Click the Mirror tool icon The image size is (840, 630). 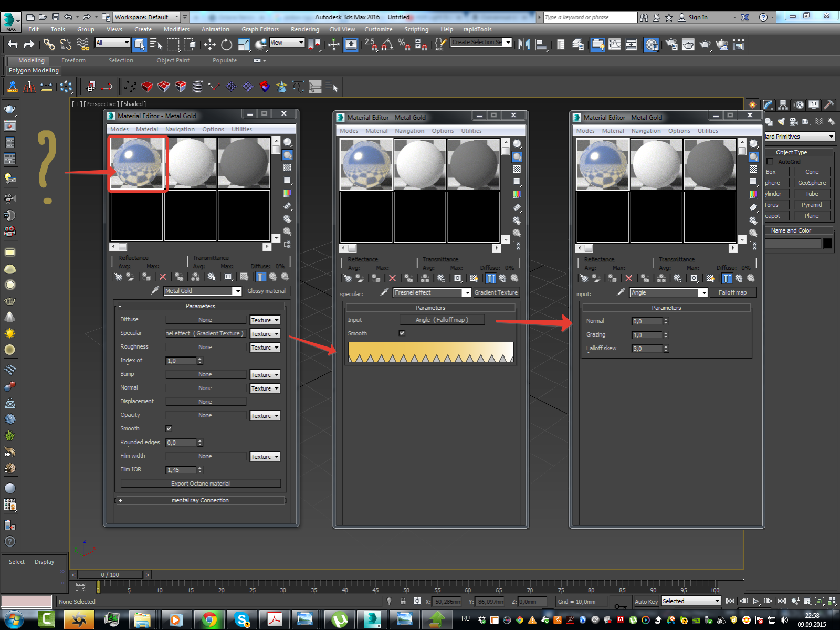(x=523, y=45)
